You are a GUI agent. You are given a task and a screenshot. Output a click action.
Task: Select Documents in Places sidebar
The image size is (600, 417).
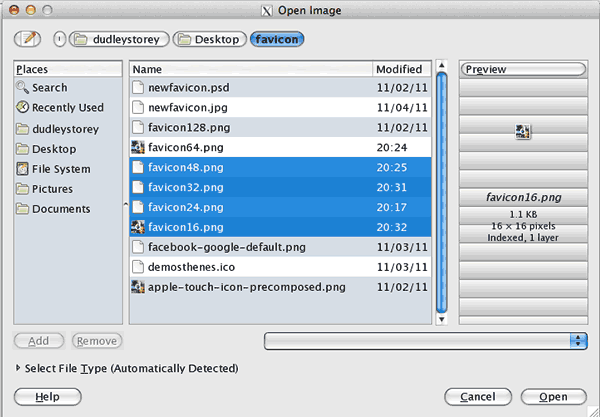(68, 208)
